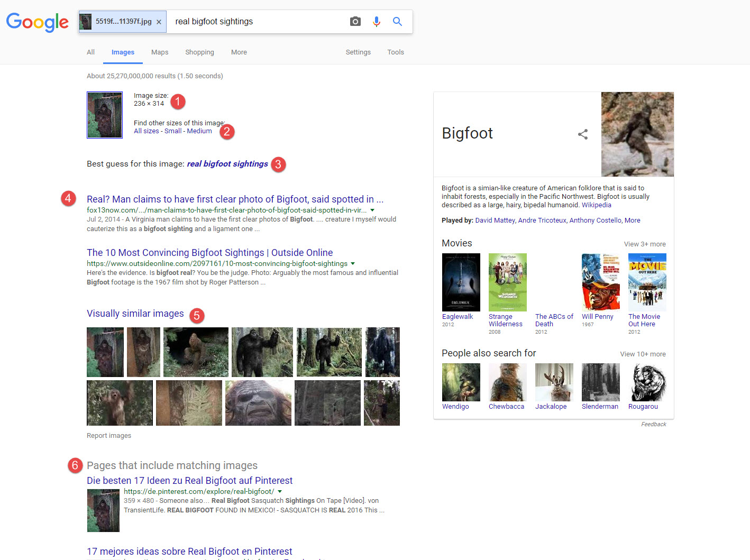Open Visually similar images heading link
The height and width of the screenshot is (560, 750).
point(135,314)
